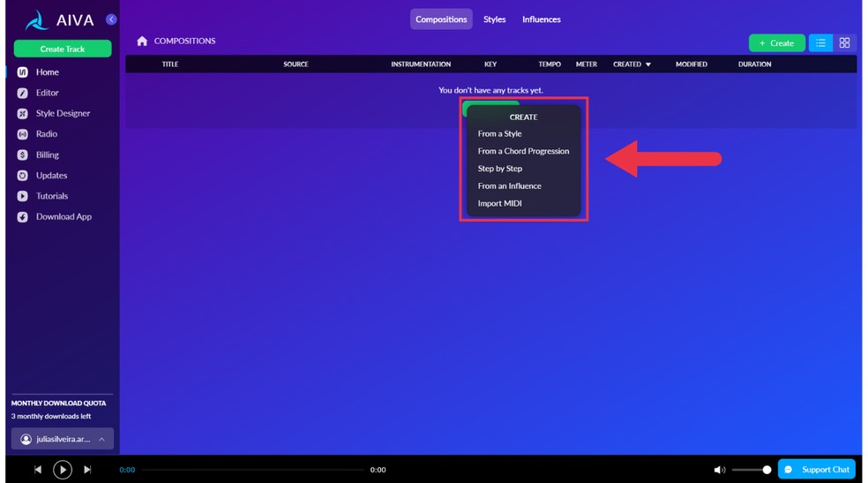This screenshot has height=483, width=868.
Task: Click the Support Chat bubble icon
Action: [789, 470]
